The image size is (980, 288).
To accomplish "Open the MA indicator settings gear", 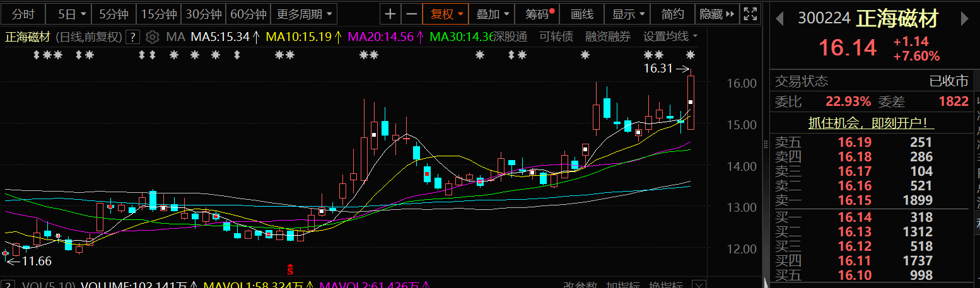I will point(151,37).
